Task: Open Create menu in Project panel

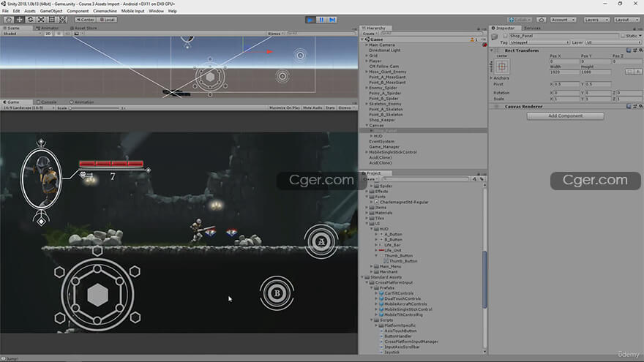Action: tap(370, 179)
